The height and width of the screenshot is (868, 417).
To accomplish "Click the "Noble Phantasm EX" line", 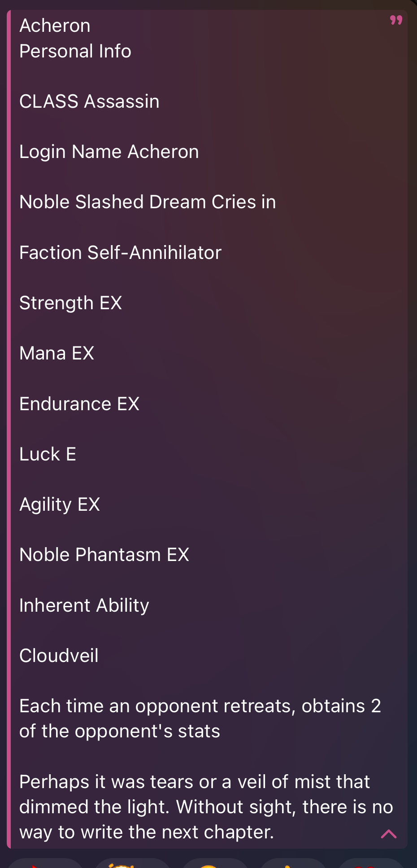I will tap(104, 555).
